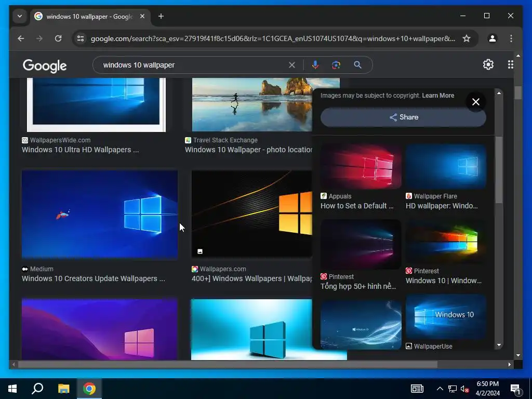The image size is (532, 399).
Task: Click the page vertical scroll down arrow
Action: (x=518, y=355)
